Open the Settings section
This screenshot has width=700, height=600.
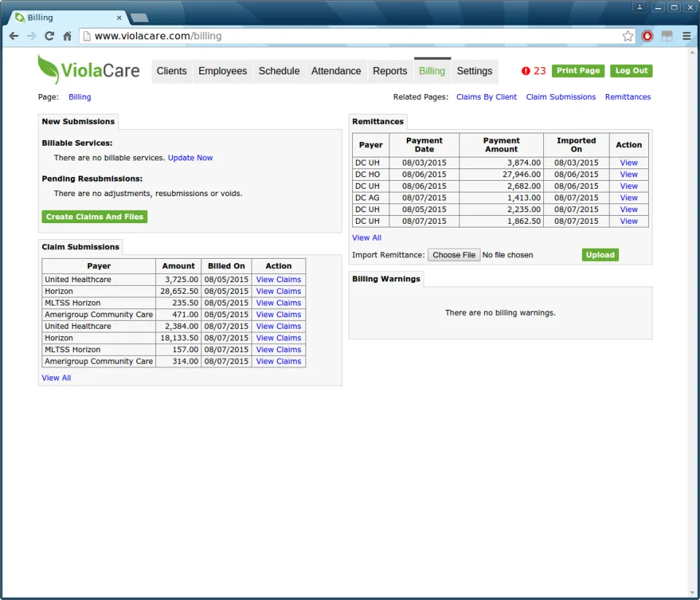tap(475, 71)
